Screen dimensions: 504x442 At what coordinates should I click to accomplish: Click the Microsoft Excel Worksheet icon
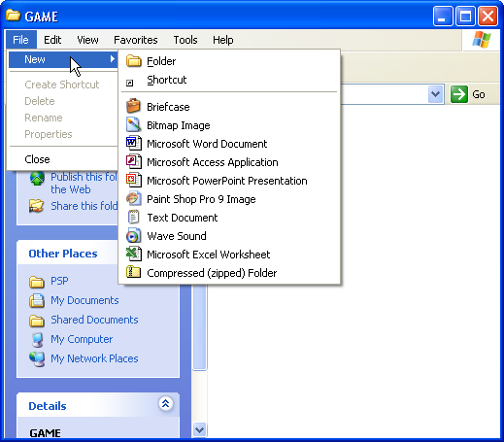pyautogui.click(x=133, y=254)
